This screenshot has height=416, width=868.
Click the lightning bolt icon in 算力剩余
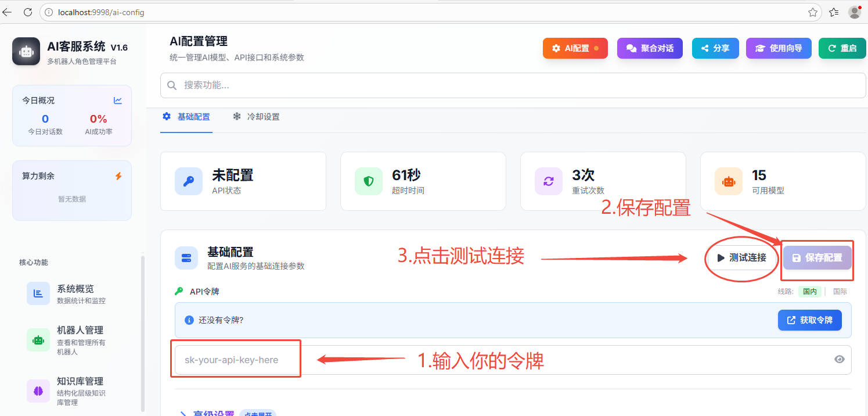(x=118, y=176)
